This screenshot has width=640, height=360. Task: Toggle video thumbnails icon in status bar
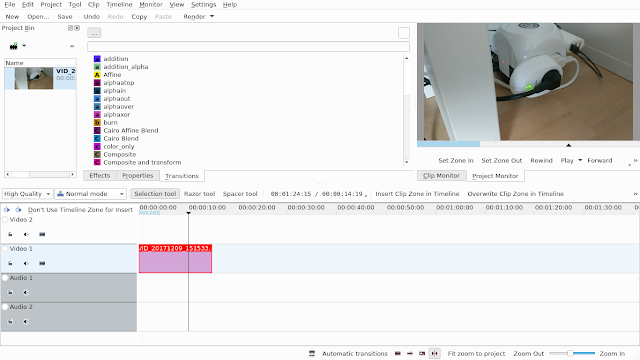[398, 353]
